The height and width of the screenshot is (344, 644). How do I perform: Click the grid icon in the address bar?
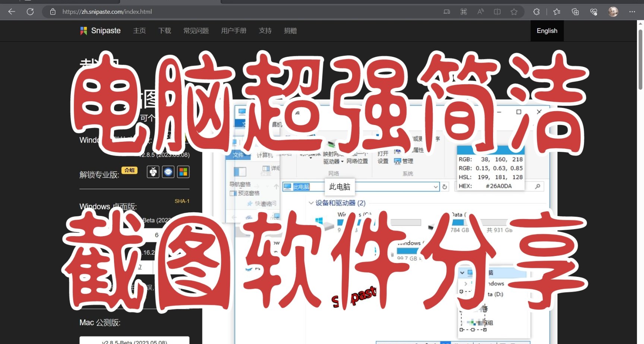pos(464,12)
